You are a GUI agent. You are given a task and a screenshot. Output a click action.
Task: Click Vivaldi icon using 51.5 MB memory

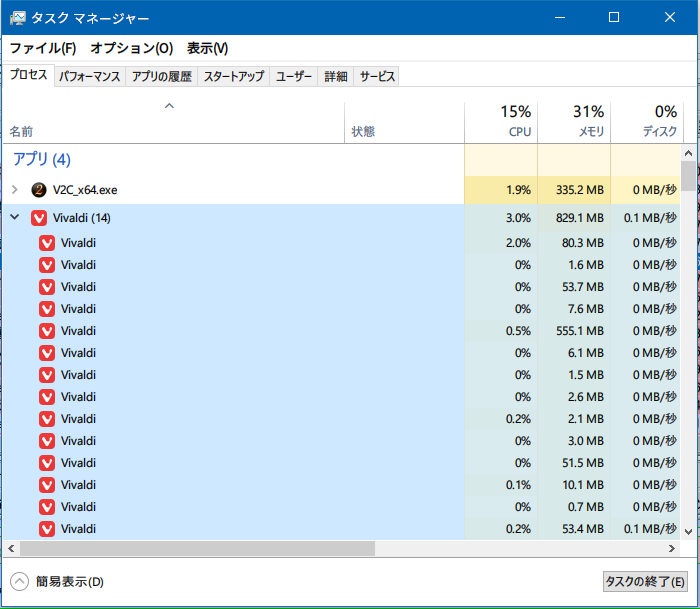(47, 463)
